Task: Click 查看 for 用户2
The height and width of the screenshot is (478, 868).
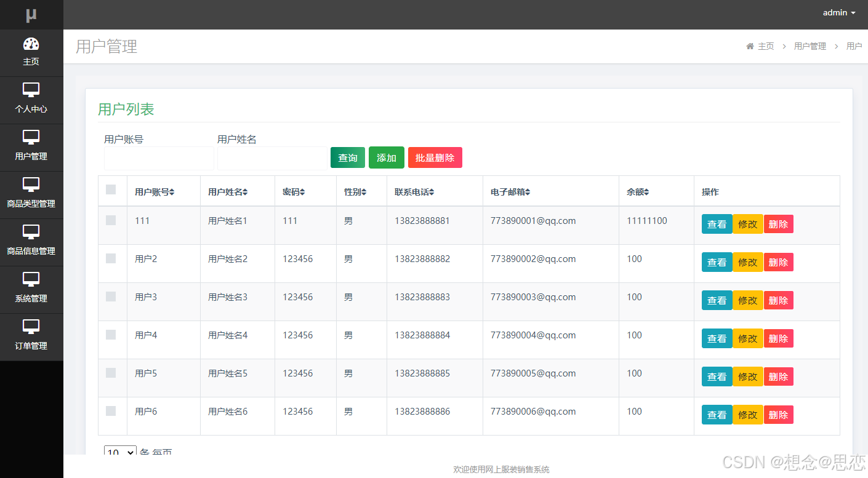Action: 717,262
